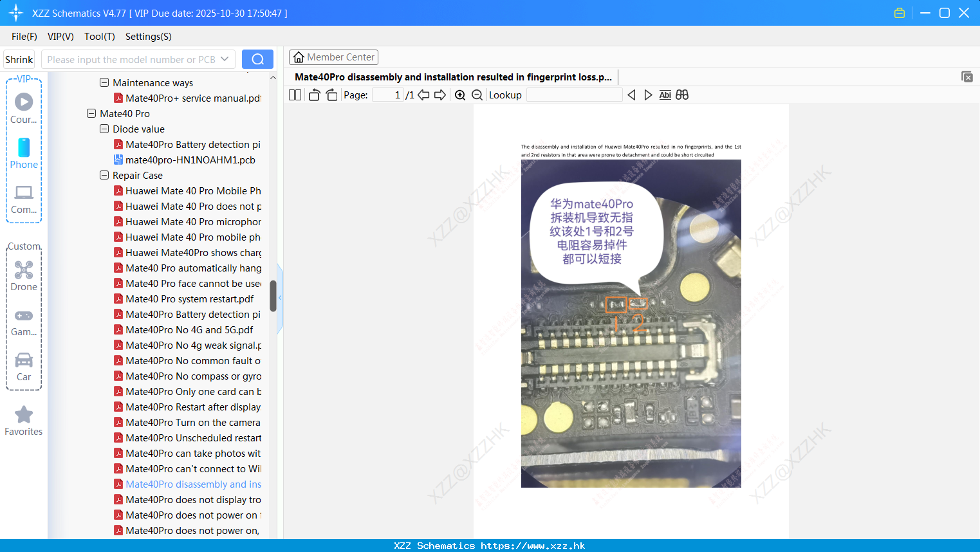
Task: Rotate page counterclockwise icon
Action: click(314, 95)
